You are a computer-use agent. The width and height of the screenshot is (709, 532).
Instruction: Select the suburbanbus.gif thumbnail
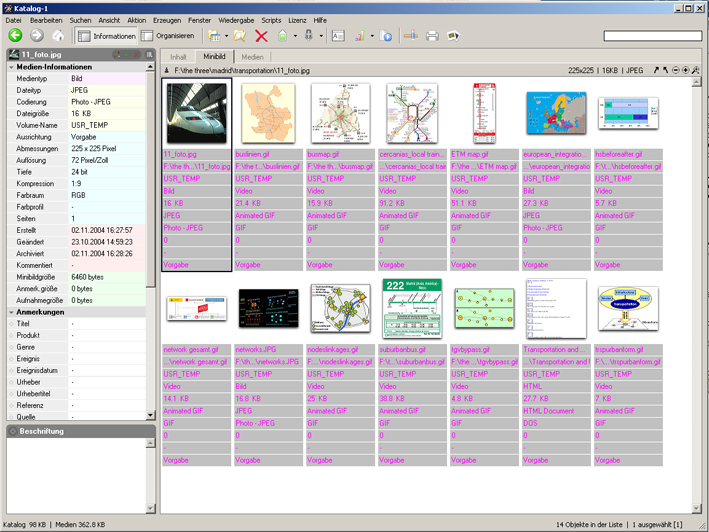pos(412,308)
